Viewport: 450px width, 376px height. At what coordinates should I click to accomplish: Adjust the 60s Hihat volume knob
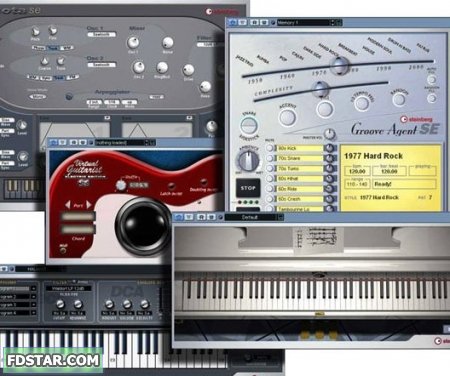tap(330, 179)
